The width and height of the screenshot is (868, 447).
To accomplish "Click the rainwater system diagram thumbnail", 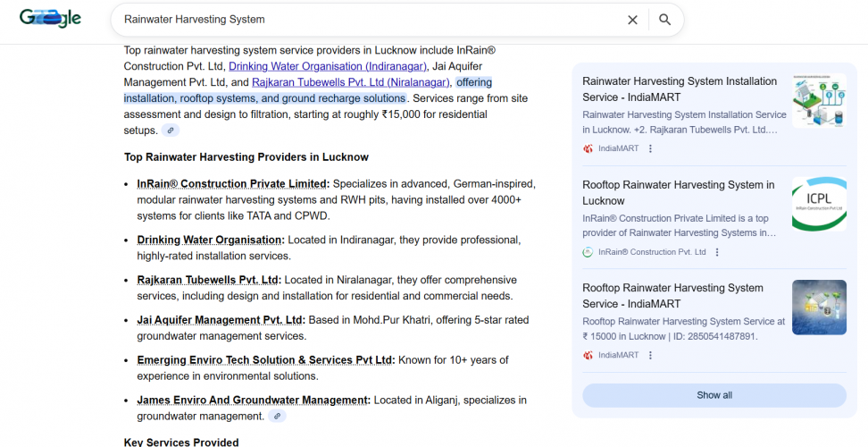I will tap(819, 101).
